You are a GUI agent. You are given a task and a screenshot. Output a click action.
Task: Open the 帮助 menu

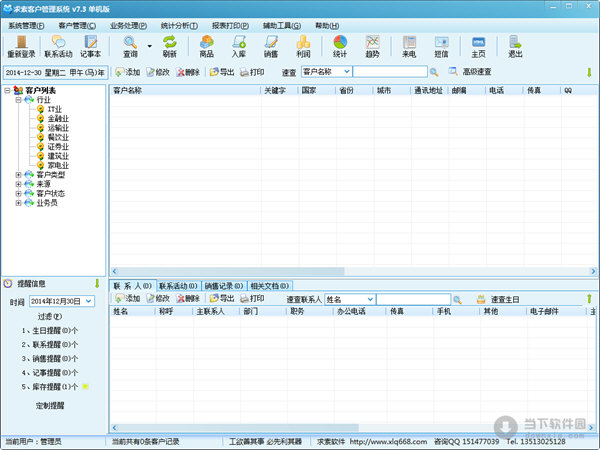coord(327,26)
